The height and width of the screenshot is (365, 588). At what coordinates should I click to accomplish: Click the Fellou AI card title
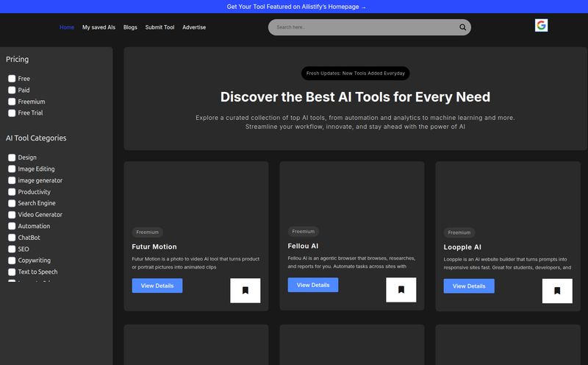click(x=303, y=246)
